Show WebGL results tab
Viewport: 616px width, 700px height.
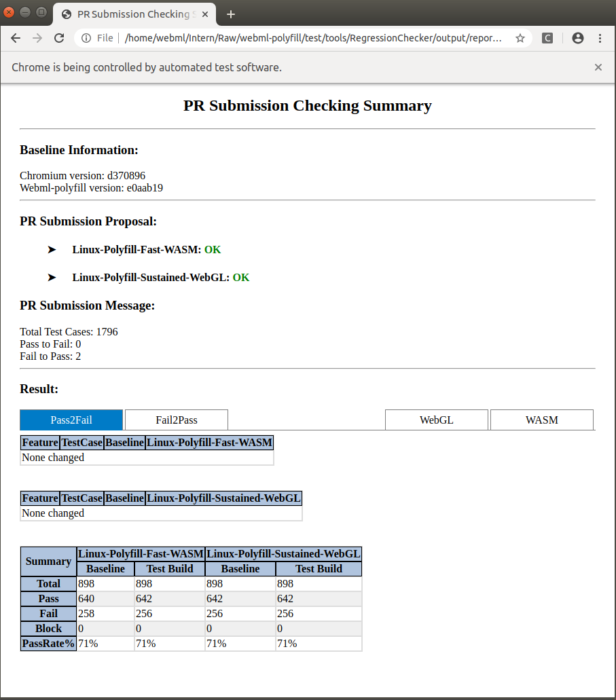tap(437, 420)
